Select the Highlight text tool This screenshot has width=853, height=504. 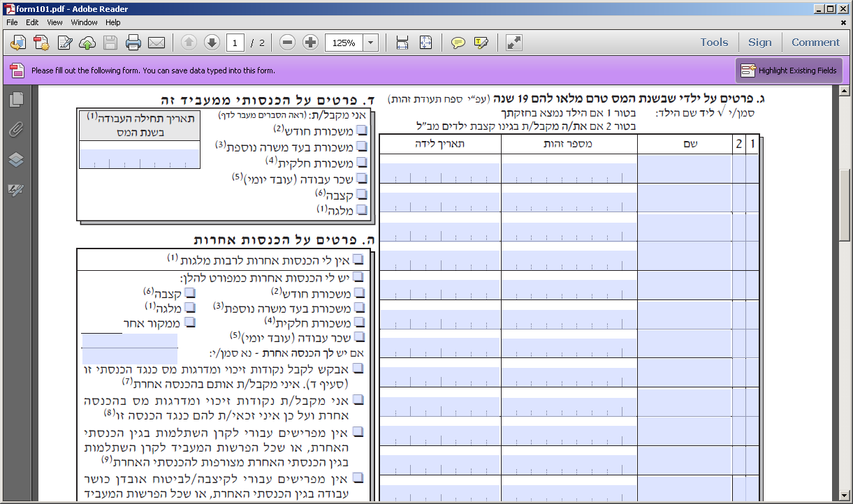coord(481,43)
